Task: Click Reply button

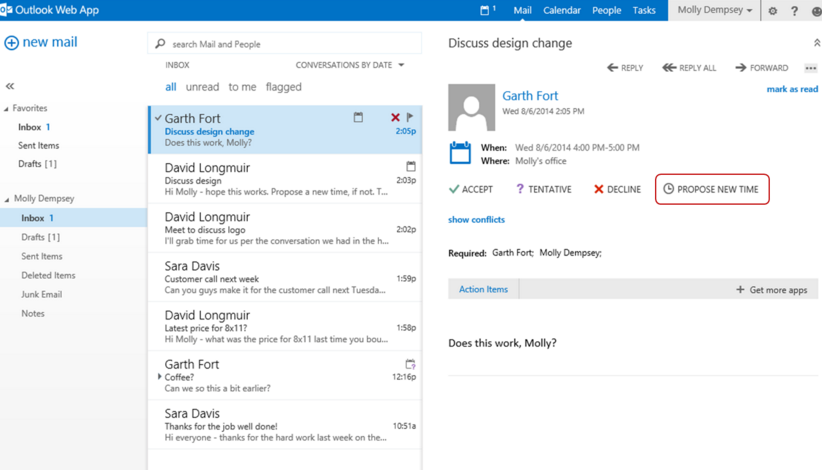Action: point(625,68)
